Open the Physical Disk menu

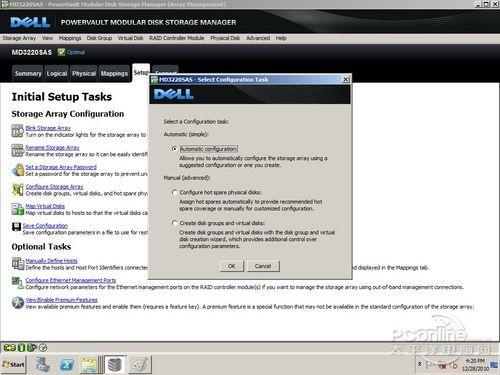click(225, 38)
